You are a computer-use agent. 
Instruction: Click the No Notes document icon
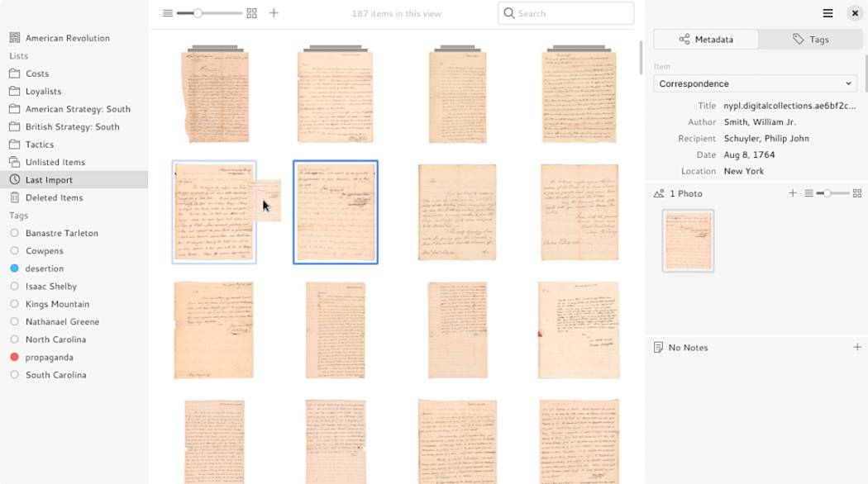(x=658, y=348)
